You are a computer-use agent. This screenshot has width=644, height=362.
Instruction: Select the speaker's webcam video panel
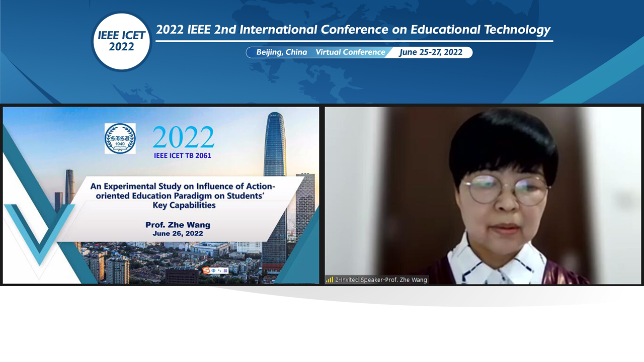(483, 195)
